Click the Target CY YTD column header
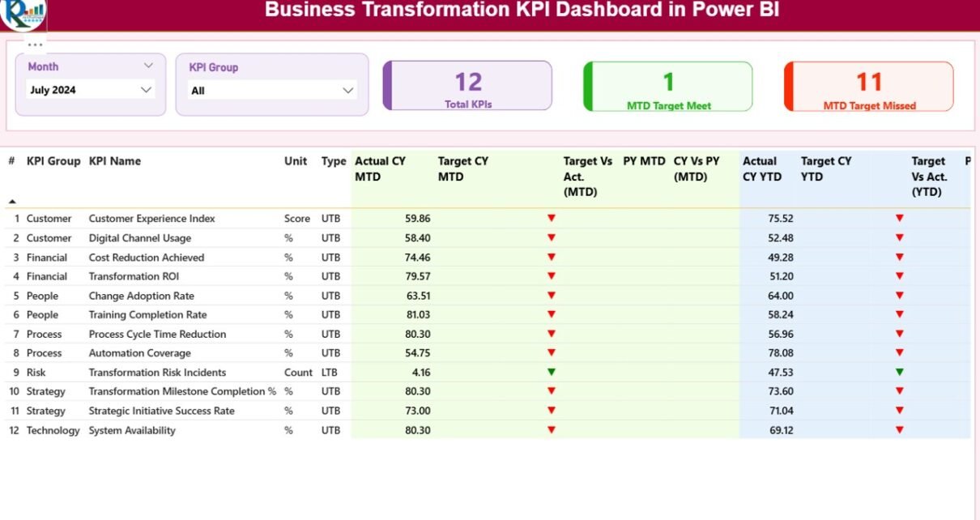 (825, 168)
